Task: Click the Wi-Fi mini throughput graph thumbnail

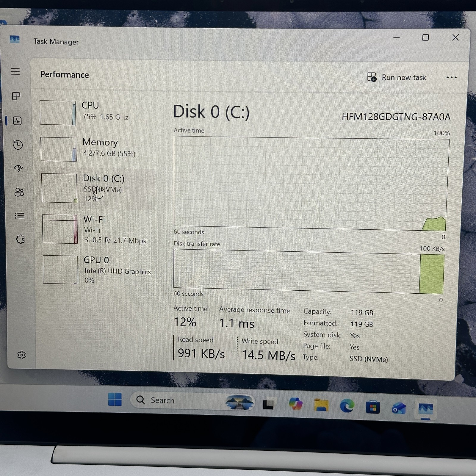Action: (60, 229)
